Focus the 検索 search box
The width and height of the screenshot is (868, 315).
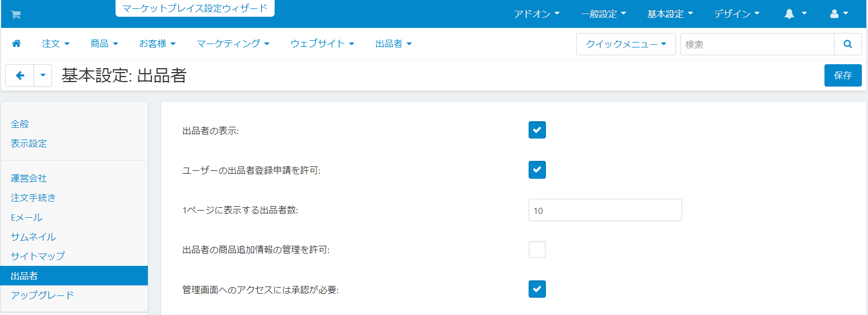pos(757,44)
